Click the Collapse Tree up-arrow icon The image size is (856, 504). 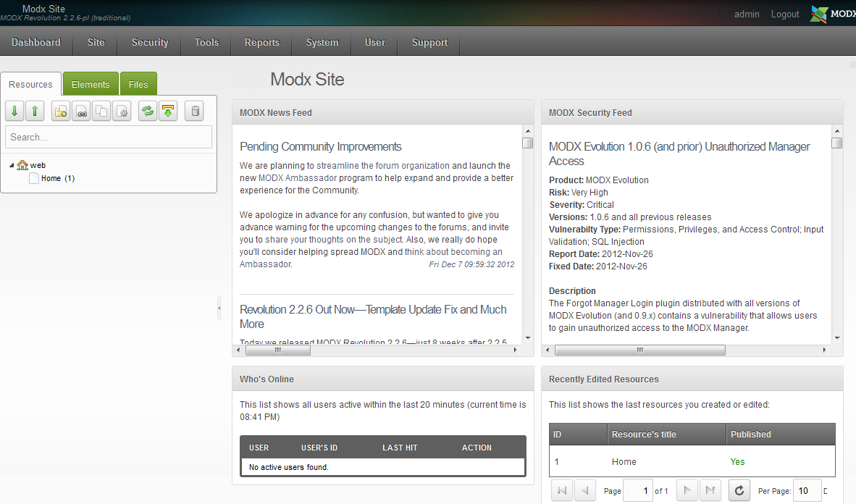[35, 111]
